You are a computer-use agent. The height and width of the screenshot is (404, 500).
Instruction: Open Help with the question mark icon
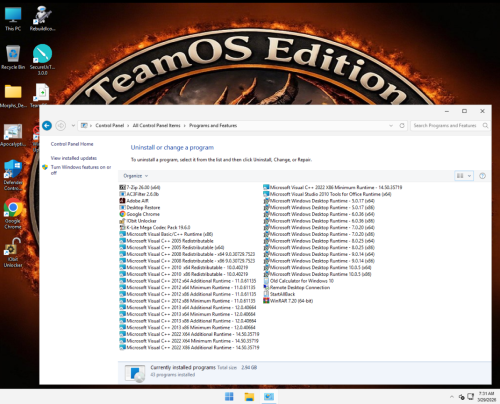482,176
